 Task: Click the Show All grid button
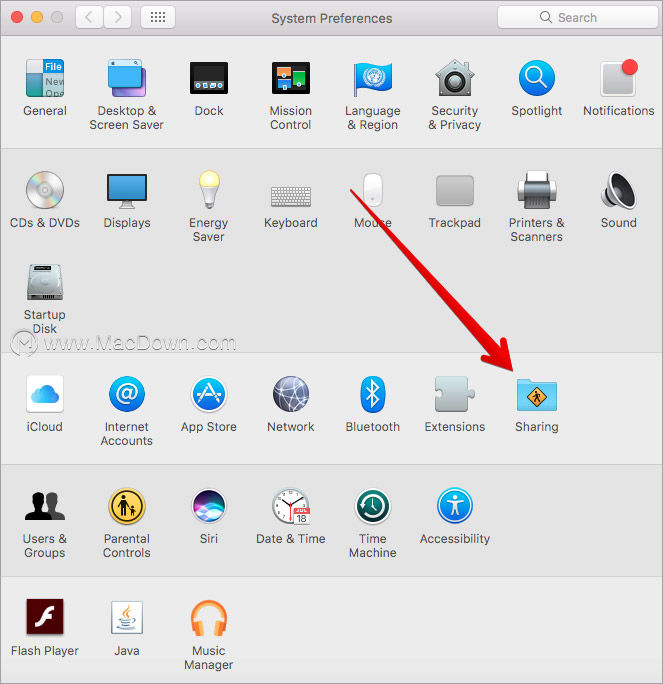click(158, 17)
